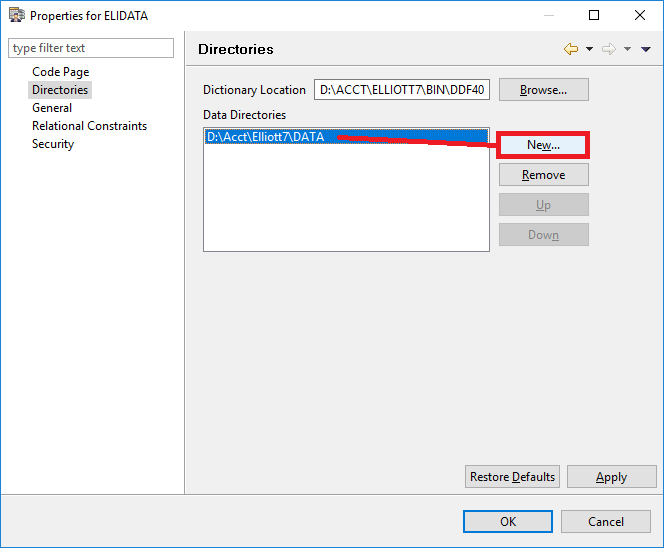Click the Apply button

tap(611, 476)
